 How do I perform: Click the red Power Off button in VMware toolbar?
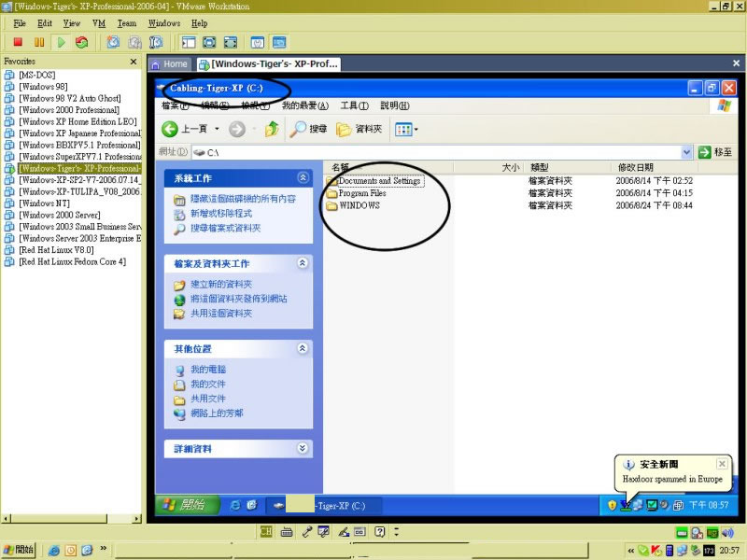click(18, 42)
